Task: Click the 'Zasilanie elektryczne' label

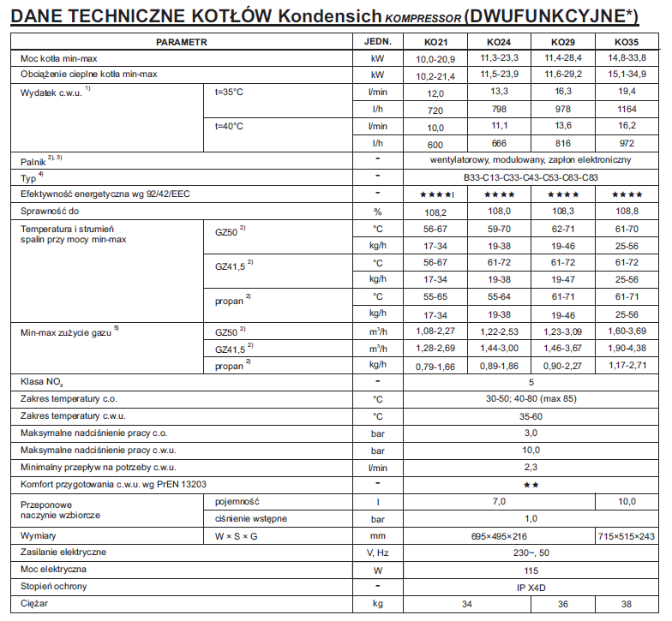Action: (x=63, y=552)
